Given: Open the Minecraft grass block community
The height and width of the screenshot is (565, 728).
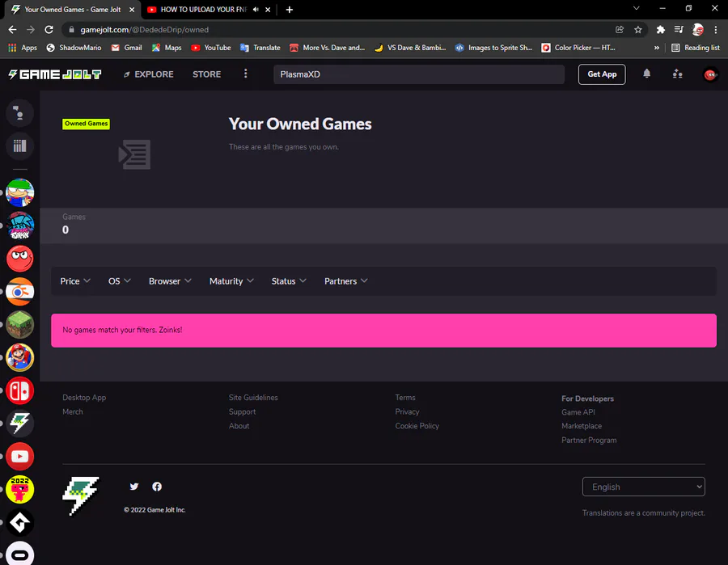Looking at the screenshot, I should tap(20, 324).
